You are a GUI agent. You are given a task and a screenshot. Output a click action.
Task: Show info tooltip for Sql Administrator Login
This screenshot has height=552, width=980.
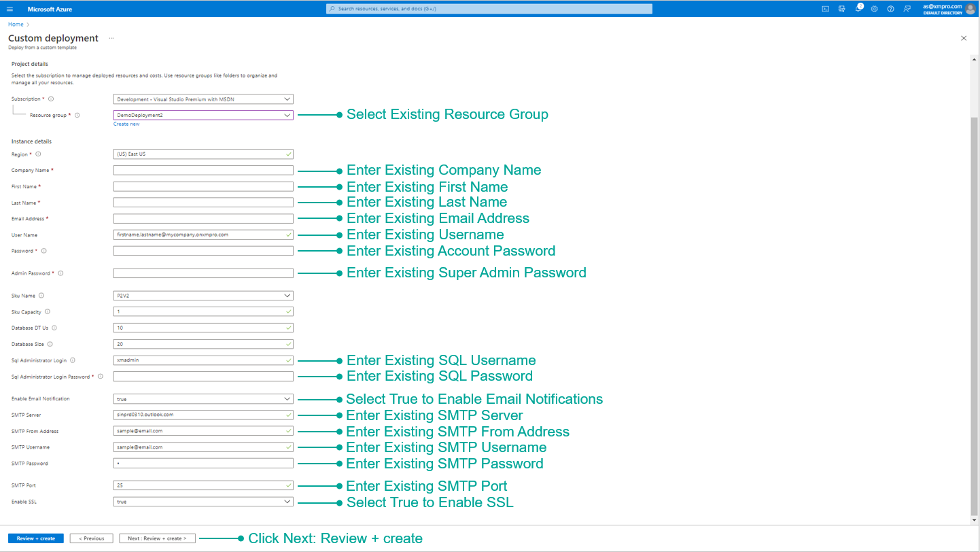(73, 360)
